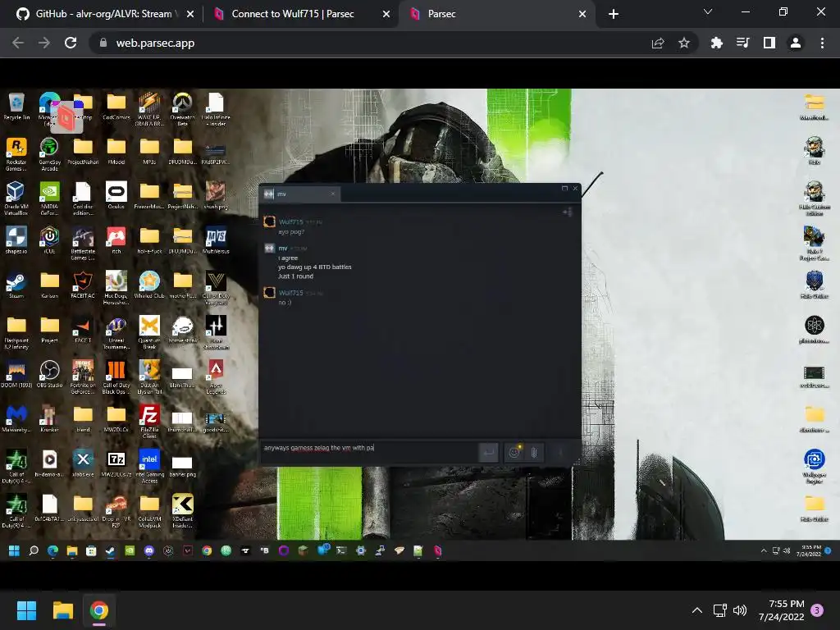
Task: Open the MP3s folder on desktop
Action: (x=149, y=151)
